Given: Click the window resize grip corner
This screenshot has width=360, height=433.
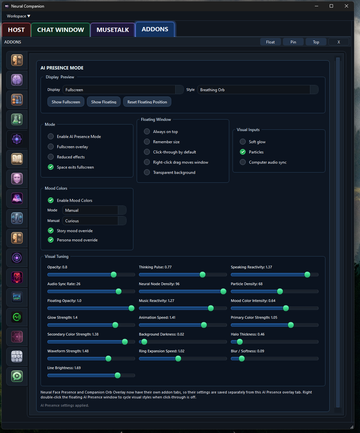Looking at the screenshot, I should point(351,427).
